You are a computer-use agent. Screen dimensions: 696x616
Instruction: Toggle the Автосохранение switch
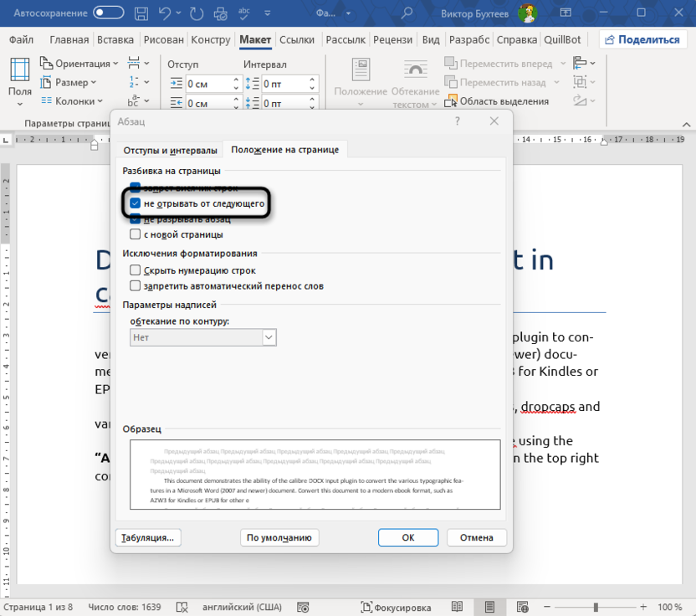[x=109, y=13]
